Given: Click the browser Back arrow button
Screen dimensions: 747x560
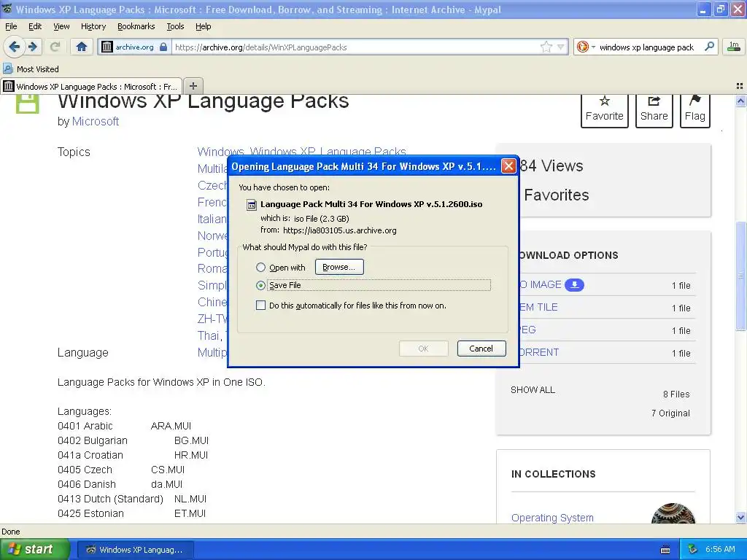Looking at the screenshot, I should pyautogui.click(x=15, y=47).
